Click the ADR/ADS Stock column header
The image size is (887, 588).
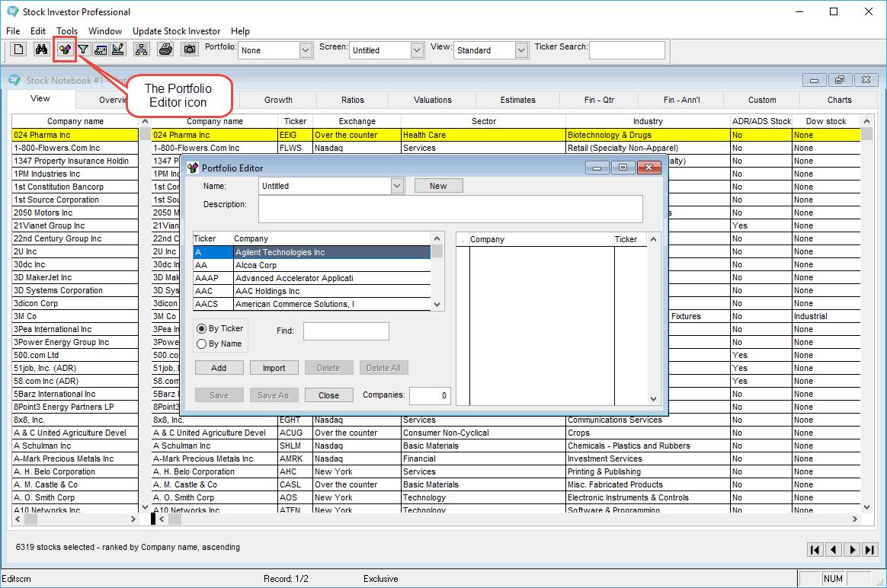point(761,121)
